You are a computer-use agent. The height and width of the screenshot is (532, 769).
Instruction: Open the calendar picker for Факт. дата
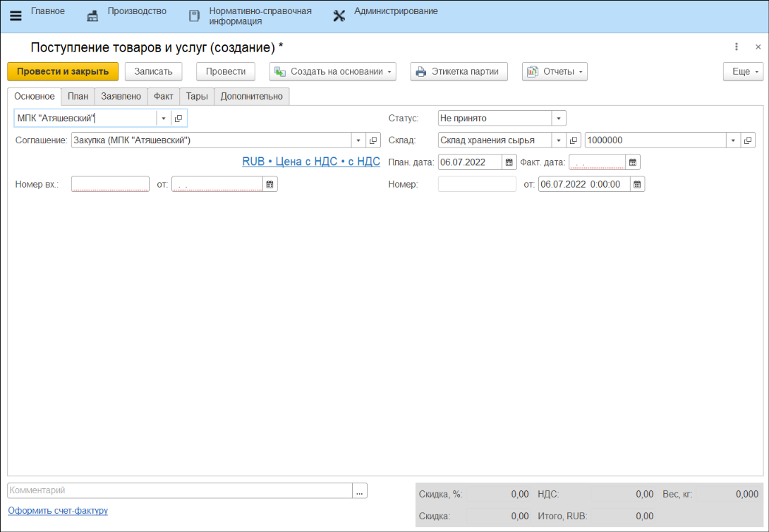633,162
